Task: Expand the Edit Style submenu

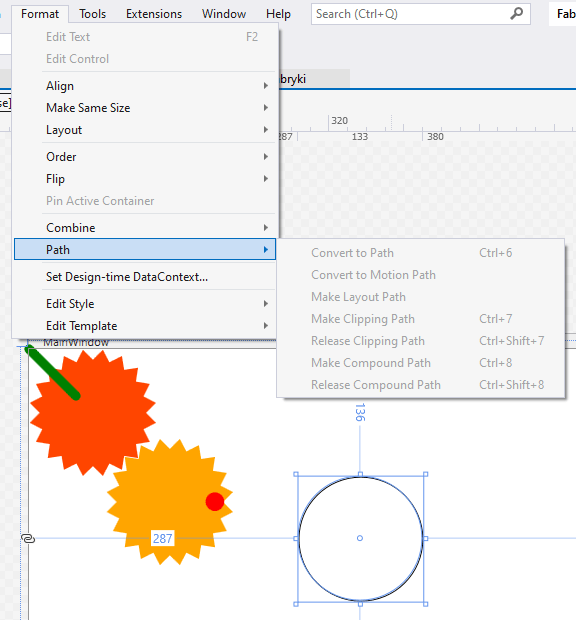Action: point(145,304)
